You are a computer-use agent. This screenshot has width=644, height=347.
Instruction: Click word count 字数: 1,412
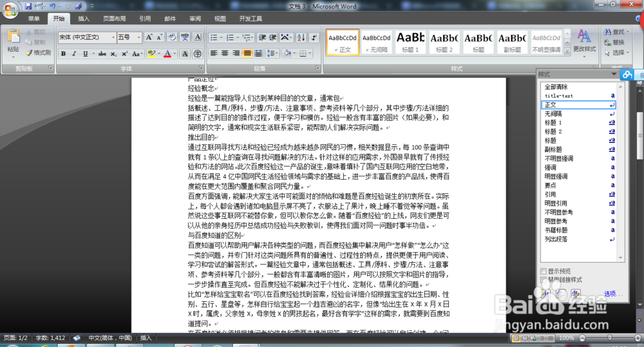click(50, 338)
